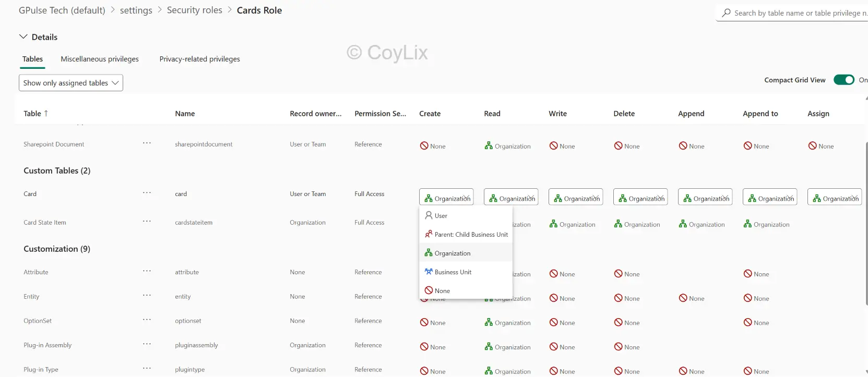Click the Business Unit icon in dropdown
This screenshot has height=377, width=868.
pos(429,272)
